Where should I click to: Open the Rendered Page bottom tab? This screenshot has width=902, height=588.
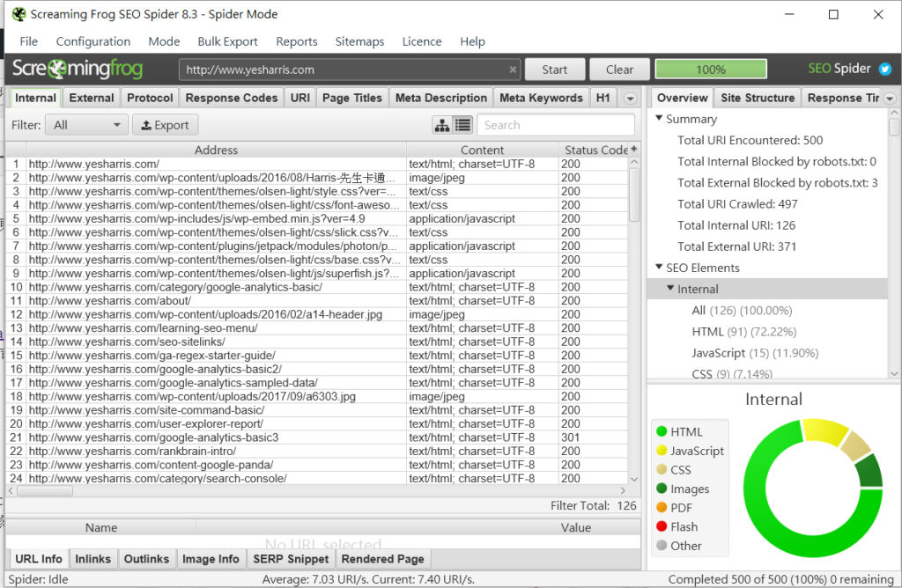point(382,559)
